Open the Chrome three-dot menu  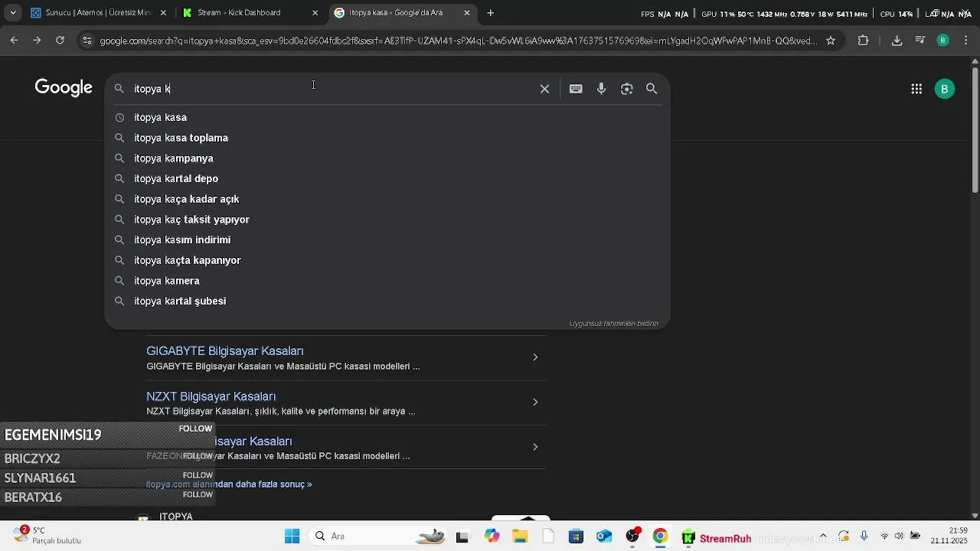966,41
